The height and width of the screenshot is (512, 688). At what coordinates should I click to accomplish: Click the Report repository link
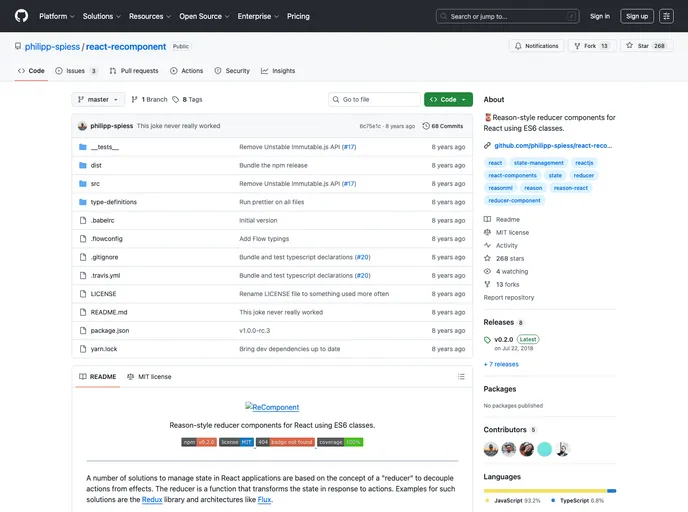[509, 297]
